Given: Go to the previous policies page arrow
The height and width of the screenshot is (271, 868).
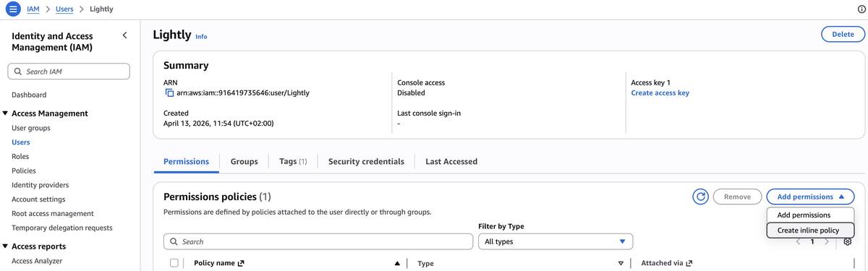Looking at the screenshot, I should 799,241.
